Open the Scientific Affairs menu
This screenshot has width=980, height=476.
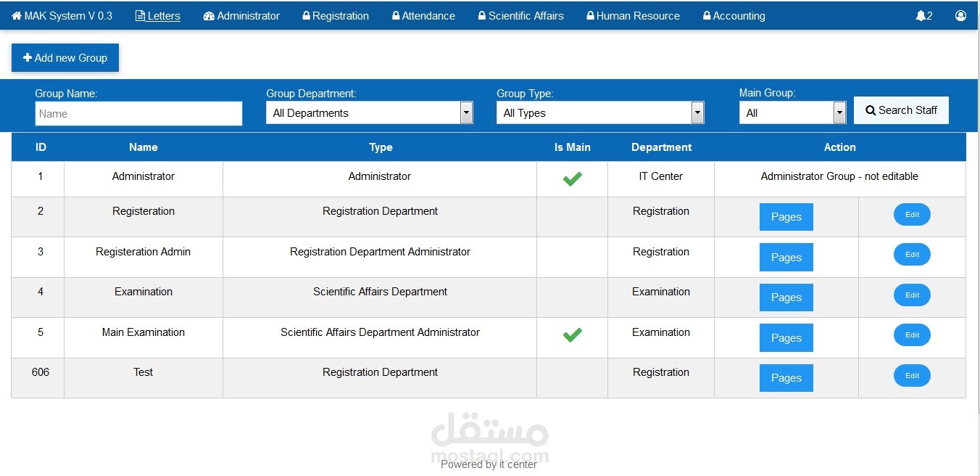click(x=525, y=16)
